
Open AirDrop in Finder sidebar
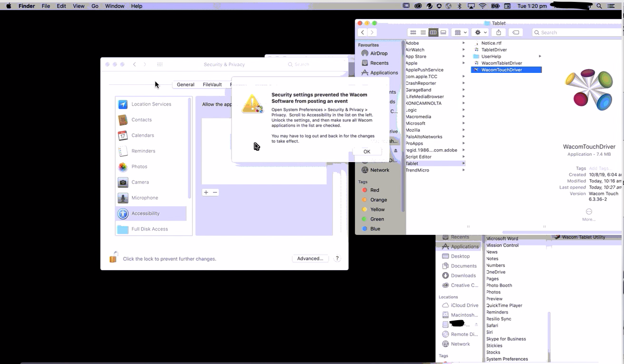click(x=379, y=53)
